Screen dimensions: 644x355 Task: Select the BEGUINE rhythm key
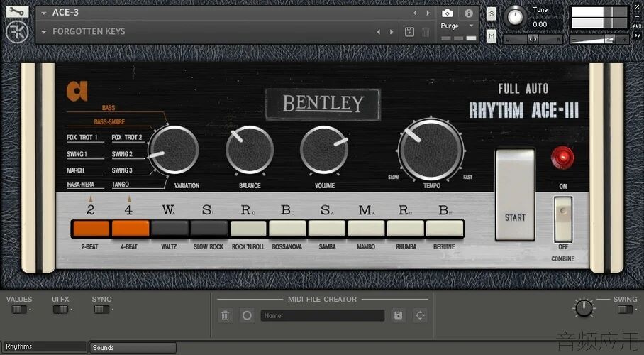(x=445, y=229)
